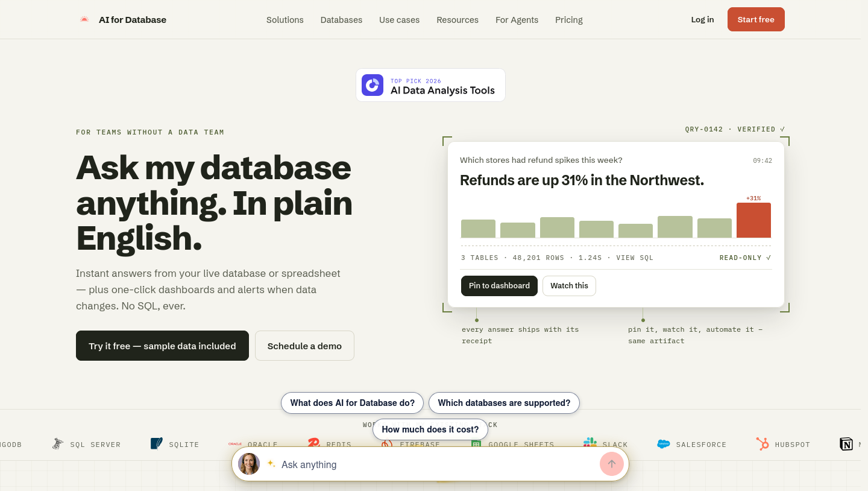Click the purple Top Pick 2026 badge icon
Image resolution: width=868 pixels, height=491 pixels.
tap(373, 85)
